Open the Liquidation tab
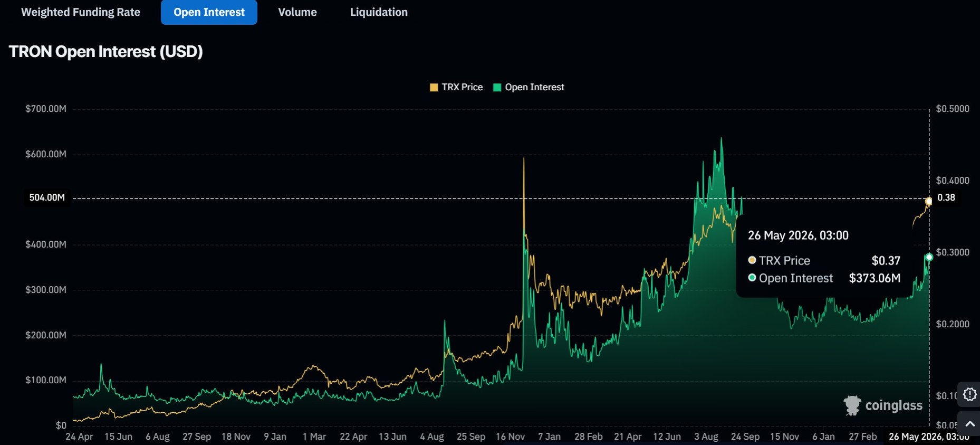 379,12
